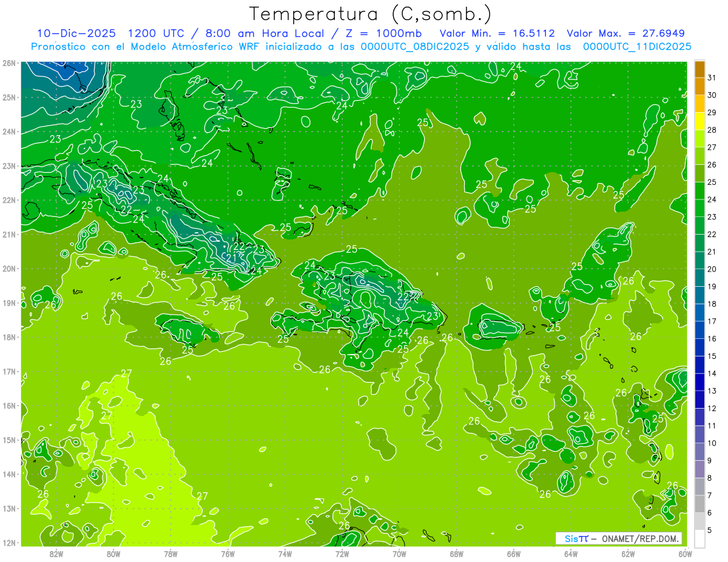Click the "72W" longitude axis label
The width and height of the screenshot is (728, 562).
coord(342,554)
